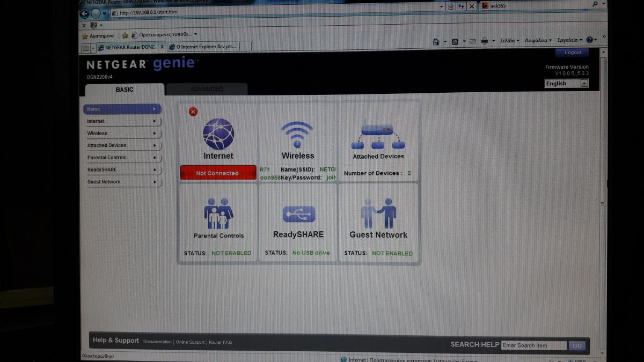Open the Σελίδα (Page) menu dropdown
The width and height of the screenshot is (644, 362).
[x=509, y=40]
